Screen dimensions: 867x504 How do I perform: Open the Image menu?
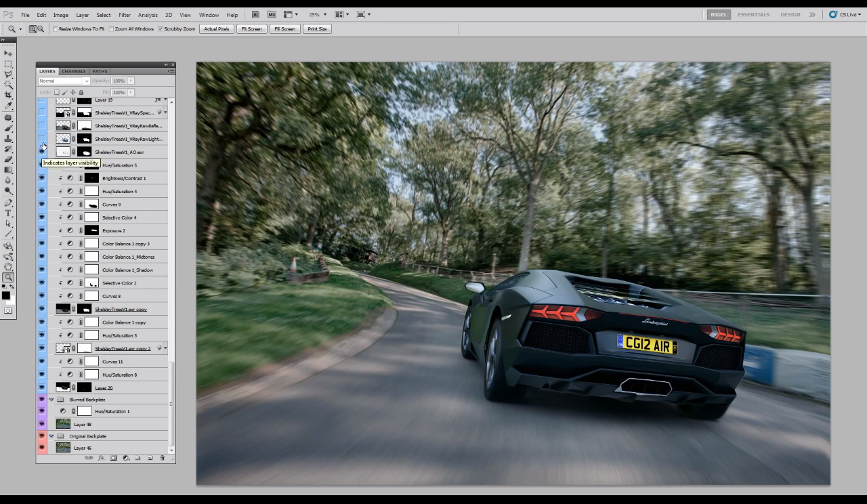pos(60,15)
